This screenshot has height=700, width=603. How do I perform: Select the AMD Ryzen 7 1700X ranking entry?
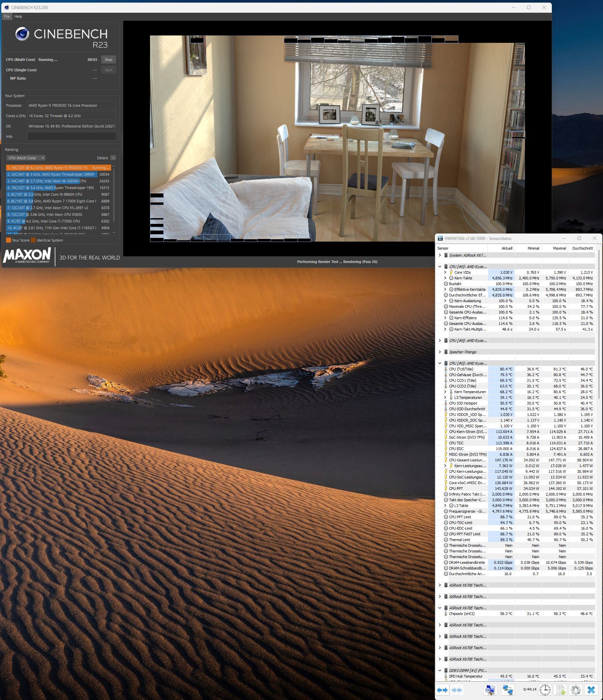pos(59,201)
